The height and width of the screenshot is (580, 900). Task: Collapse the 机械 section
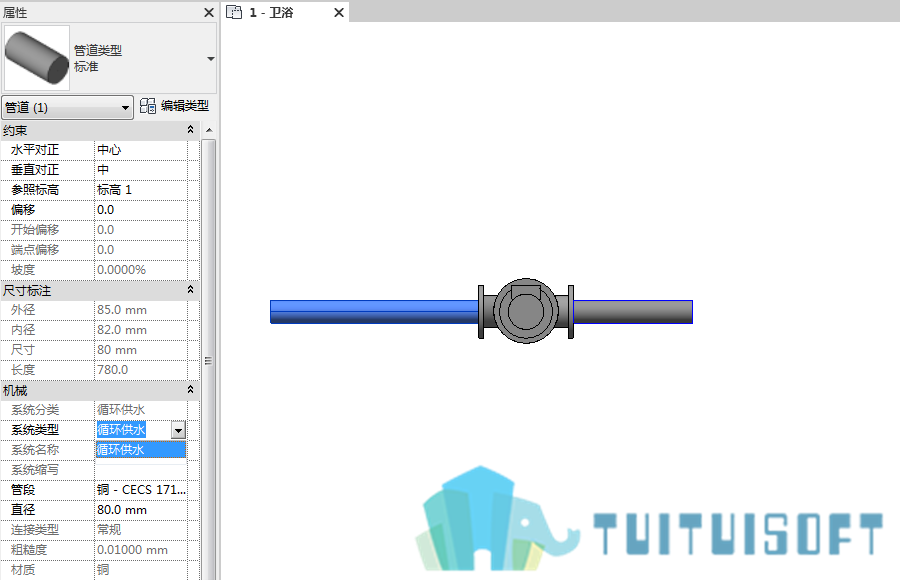(191, 390)
